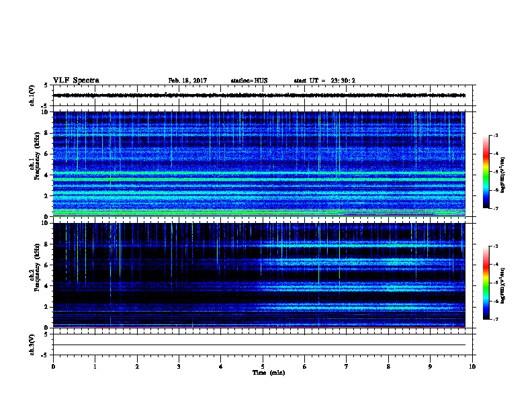Click the time axis tick label "8"
Screen dimensions: 532x411
click(x=388, y=367)
